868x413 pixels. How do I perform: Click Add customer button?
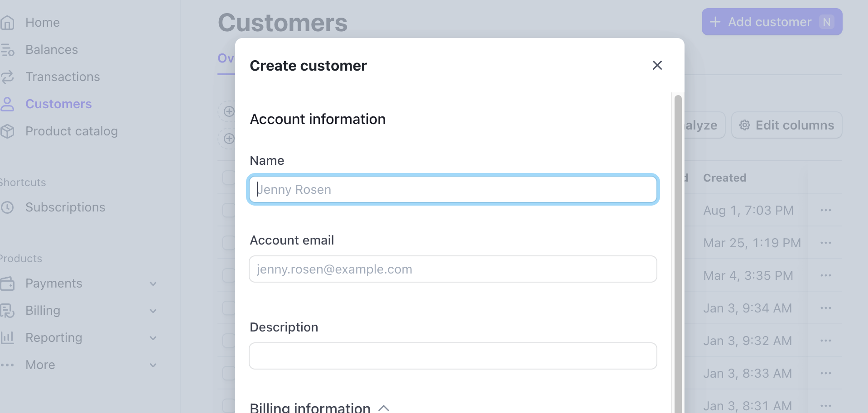point(772,22)
